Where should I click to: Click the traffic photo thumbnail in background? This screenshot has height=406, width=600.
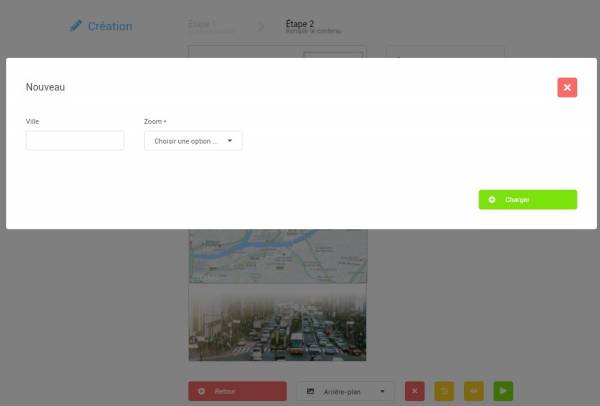click(277, 322)
